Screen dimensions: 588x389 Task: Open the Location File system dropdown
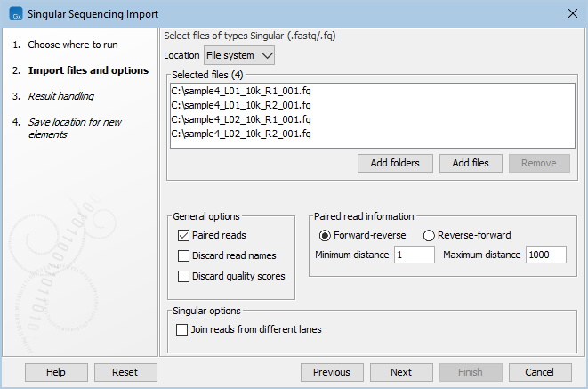tap(239, 55)
